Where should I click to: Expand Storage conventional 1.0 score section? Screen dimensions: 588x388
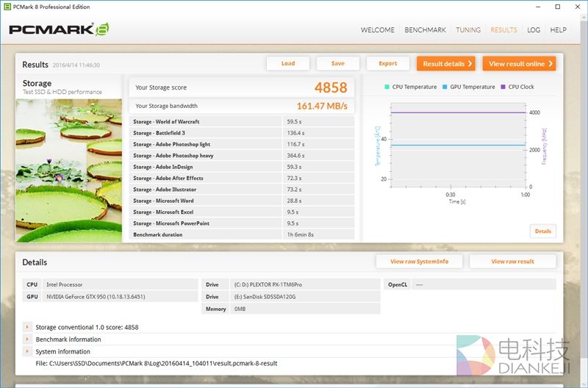[27, 327]
